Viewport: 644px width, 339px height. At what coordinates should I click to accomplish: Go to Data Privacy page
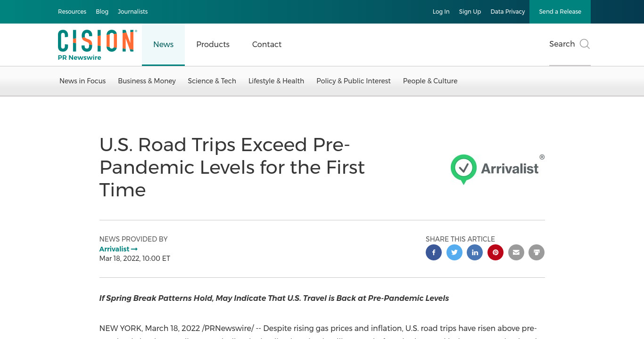click(x=507, y=12)
